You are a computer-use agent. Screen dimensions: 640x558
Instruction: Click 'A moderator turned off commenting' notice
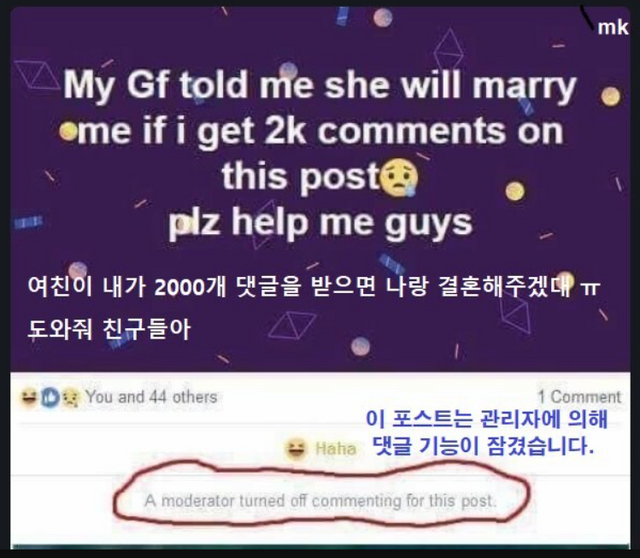[x=320, y=501]
